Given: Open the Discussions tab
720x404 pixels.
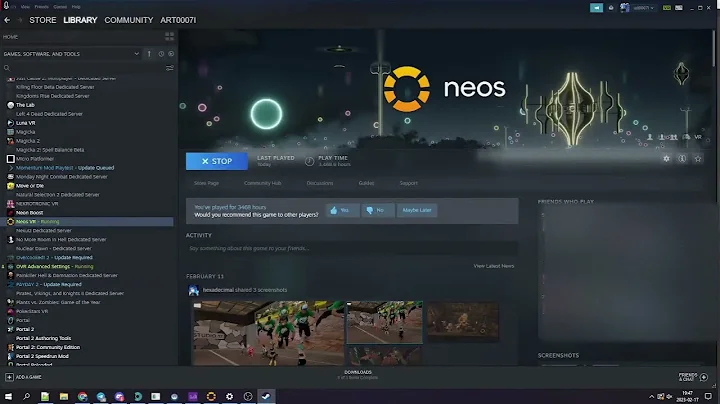Looking at the screenshot, I should [320, 183].
